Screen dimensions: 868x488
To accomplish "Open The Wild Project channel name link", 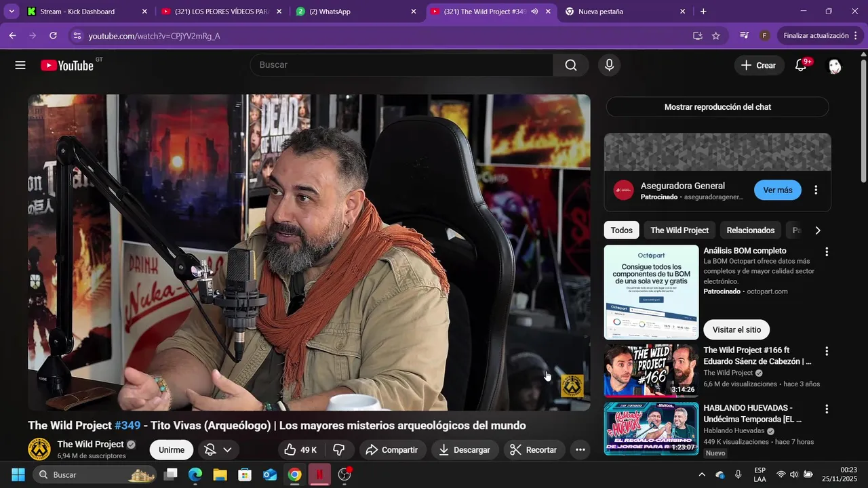I will pos(91,444).
